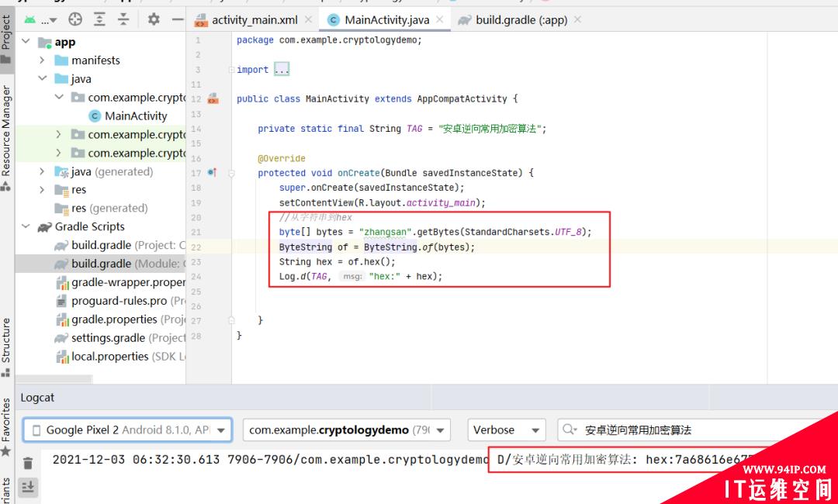Select the res (generated) folder
838x504 pixels.
(102, 209)
